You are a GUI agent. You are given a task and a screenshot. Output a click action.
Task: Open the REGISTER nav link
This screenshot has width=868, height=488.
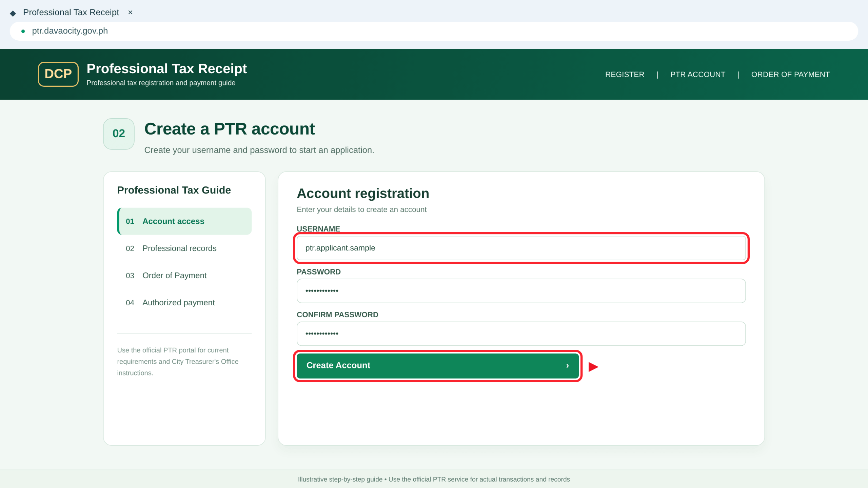point(625,75)
